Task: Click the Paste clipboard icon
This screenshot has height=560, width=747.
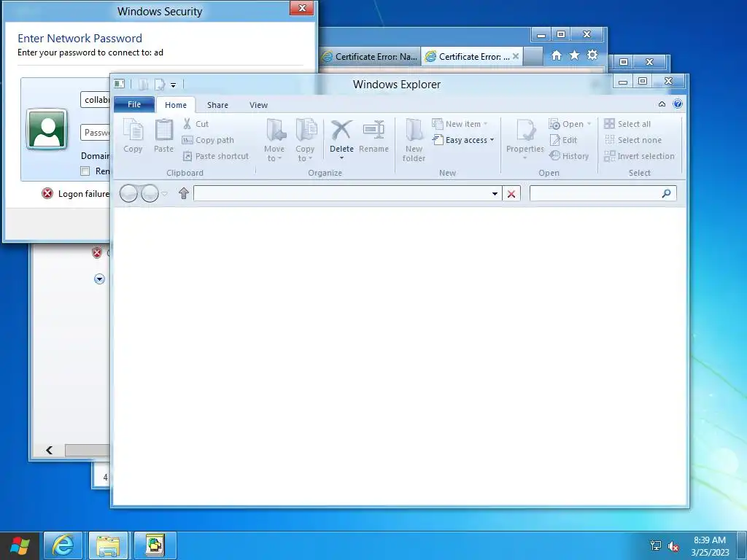Action: (164, 130)
